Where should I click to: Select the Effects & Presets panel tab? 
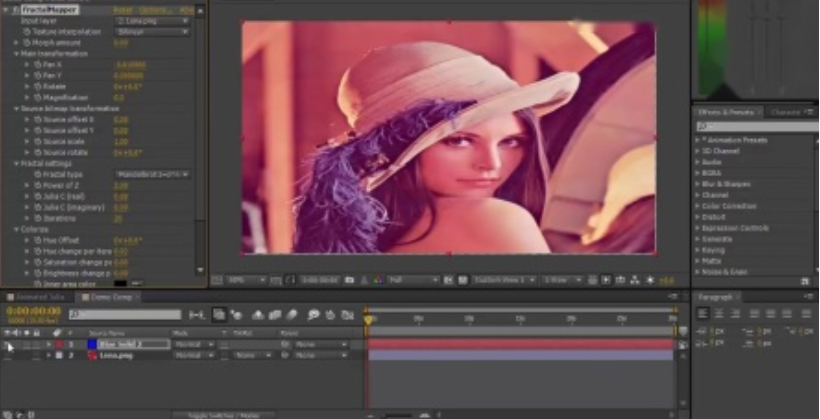pos(727,112)
